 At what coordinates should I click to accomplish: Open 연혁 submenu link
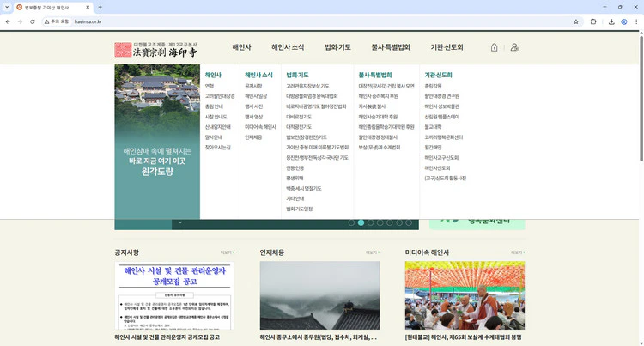coord(210,86)
